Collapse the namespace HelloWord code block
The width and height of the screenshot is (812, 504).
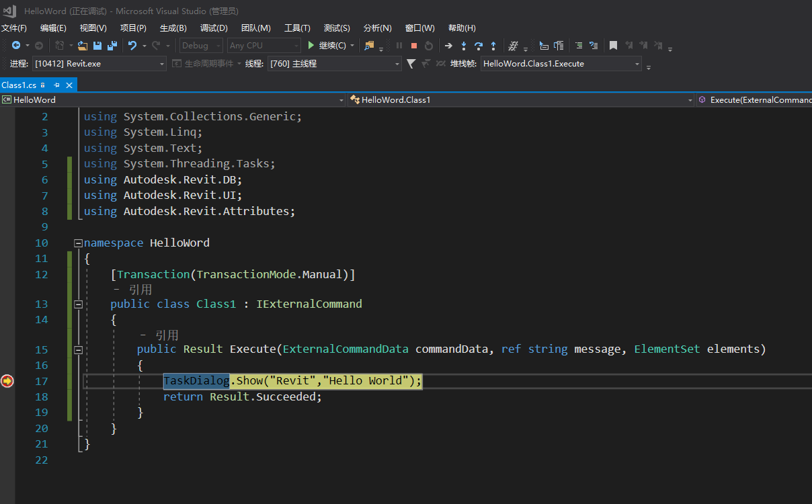(78, 243)
